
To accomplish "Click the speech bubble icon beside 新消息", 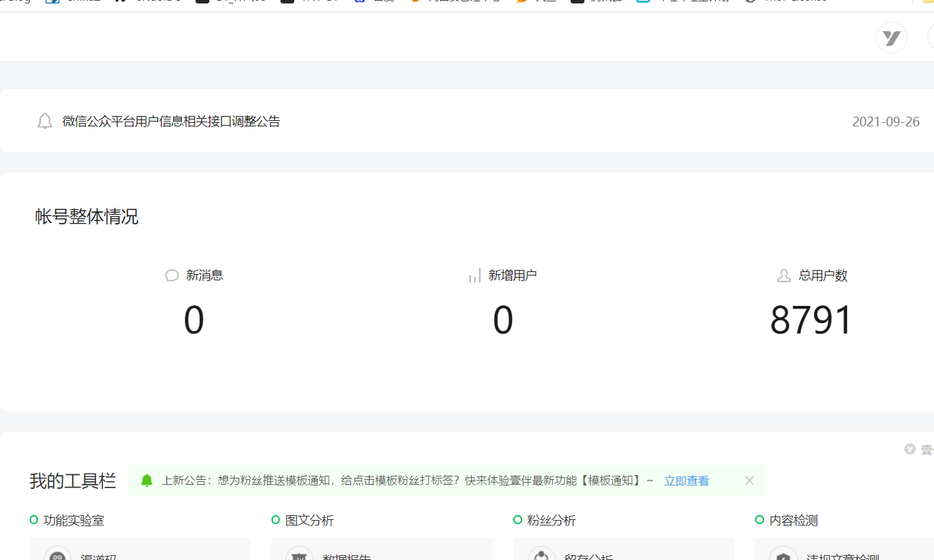I will click(x=172, y=276).
